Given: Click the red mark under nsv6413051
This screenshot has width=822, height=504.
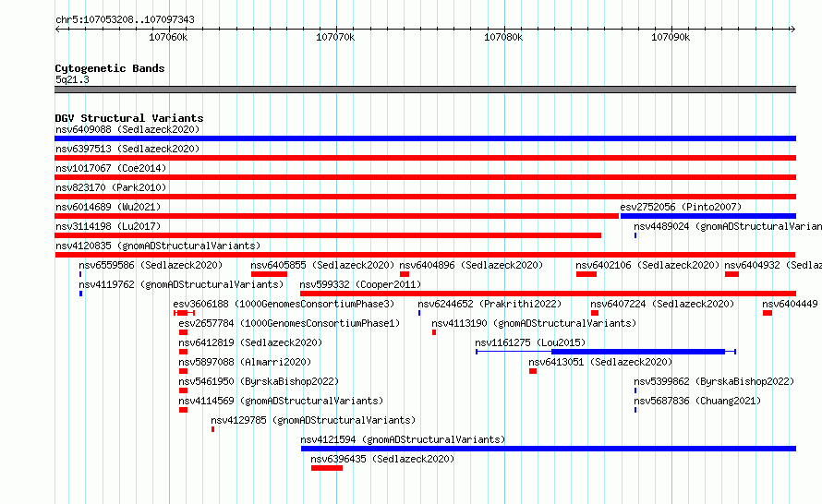Looking at the screenshot, I should click(x=533, y=371).
